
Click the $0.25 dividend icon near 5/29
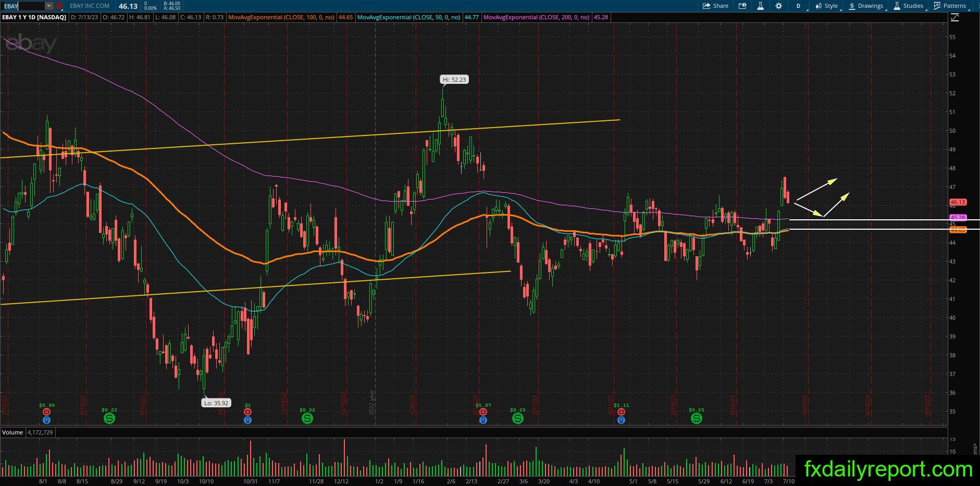696,418
